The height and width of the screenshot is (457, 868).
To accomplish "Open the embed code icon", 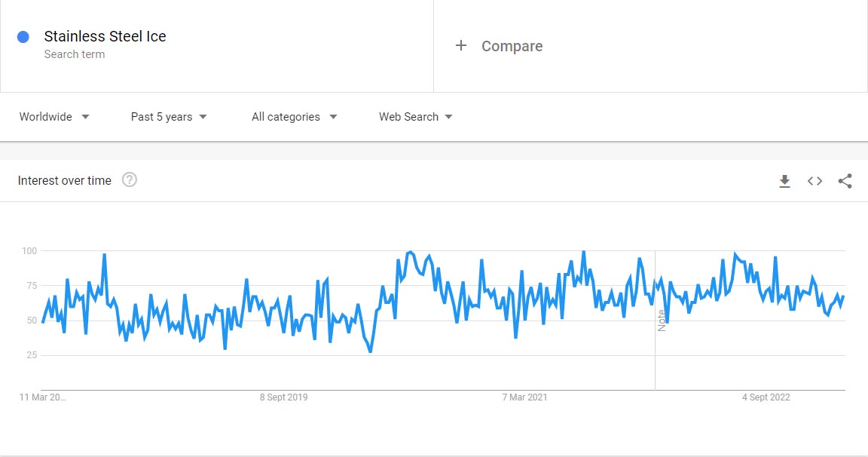I will pyautogui.click(x=815, y=181).
